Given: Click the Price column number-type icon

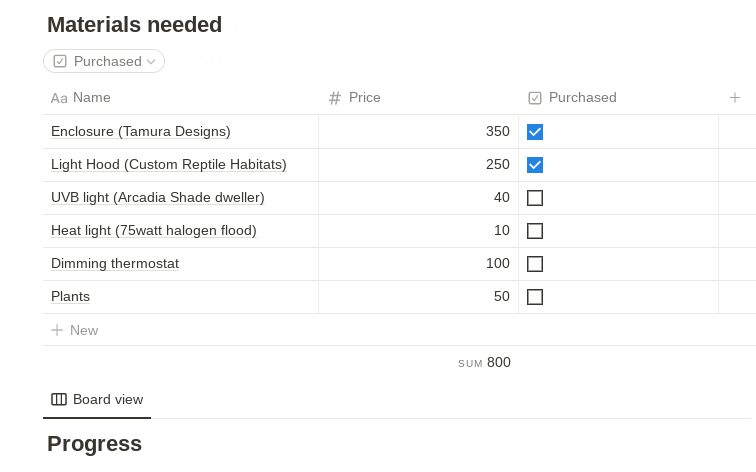Looking at the screenshot, I should pyautogui.click(x=335, y=98).
